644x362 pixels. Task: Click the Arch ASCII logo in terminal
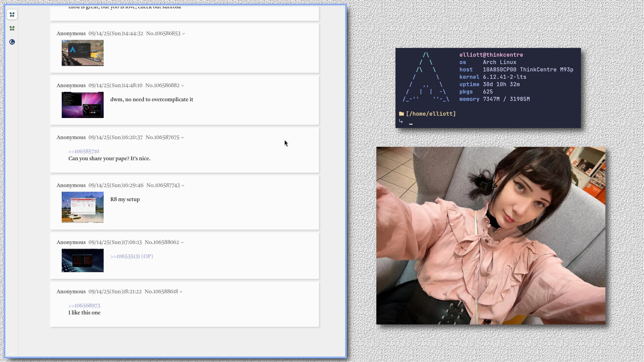(x=426, y=77)
